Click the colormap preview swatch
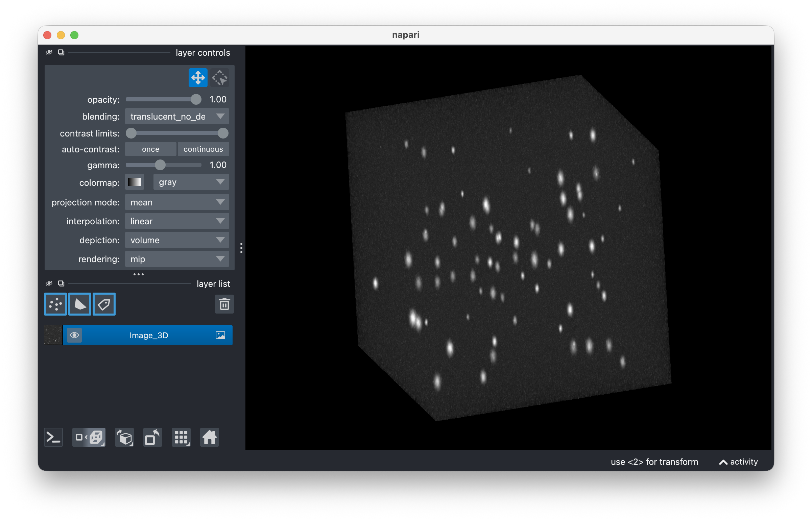This screenshot has height=521, width=812. (134, 182)
